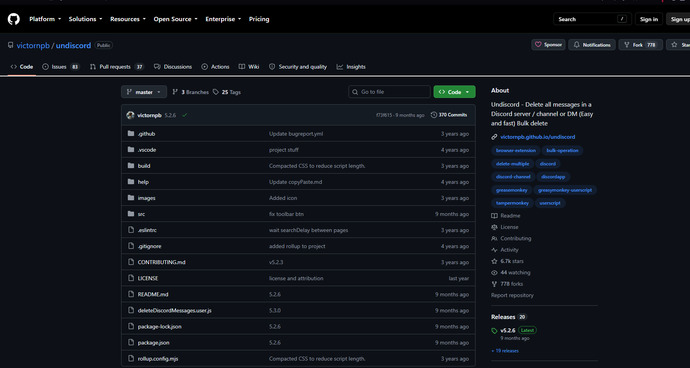Screen dimensions: 690x368
Task: Click the folder icon beside .github
Action: click(131, 133)
